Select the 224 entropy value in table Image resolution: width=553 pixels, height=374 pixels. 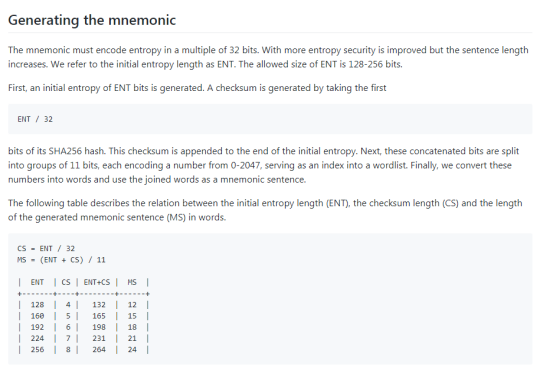(x=37, y=338)
